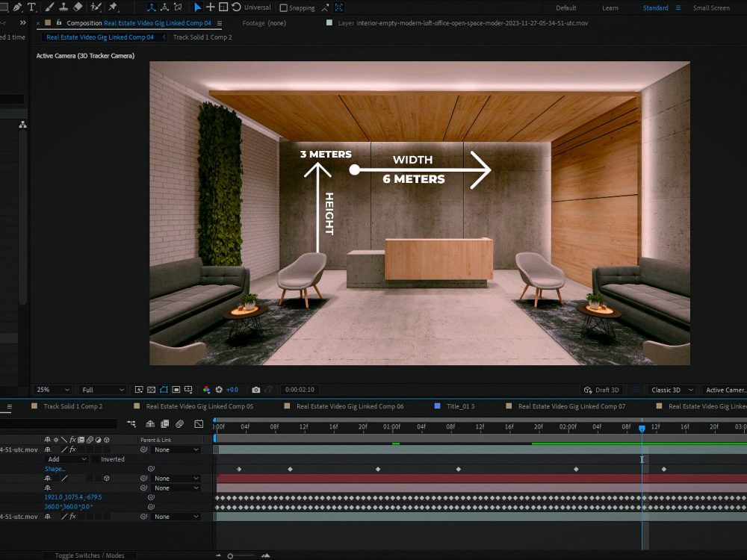747x560 pixels.
Task: Open the 25% magnification dropdown
Action: click(52, 390)
